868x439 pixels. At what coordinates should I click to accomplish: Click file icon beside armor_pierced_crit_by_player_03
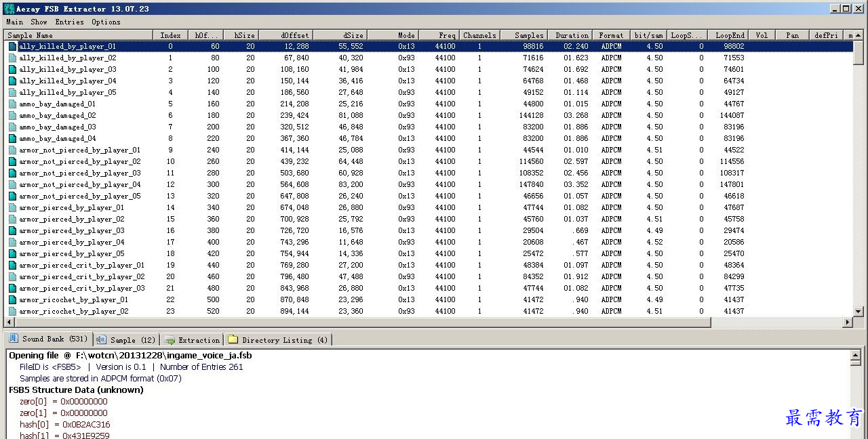coord(12,288)
